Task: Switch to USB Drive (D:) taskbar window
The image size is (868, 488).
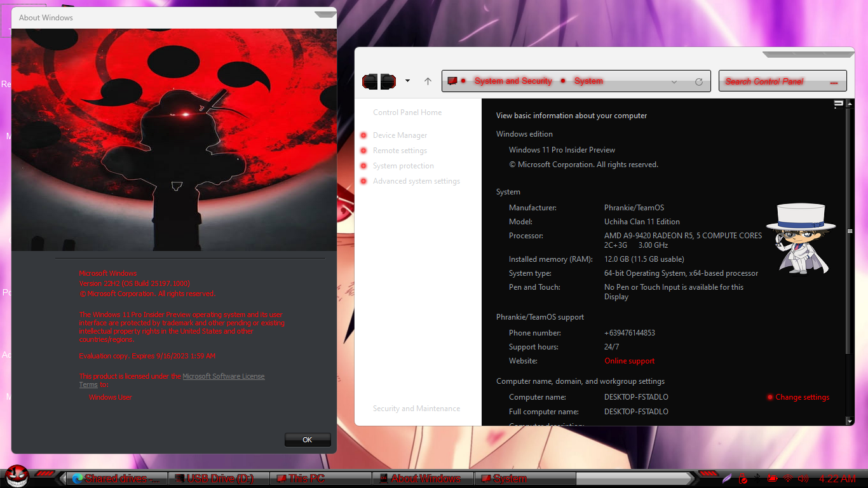Action: pyautogui.click(x=219, y=478)
